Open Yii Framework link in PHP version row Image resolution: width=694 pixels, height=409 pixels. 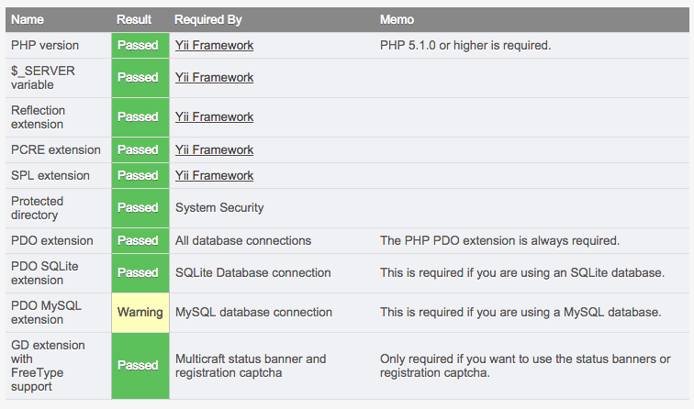tap(214, 45)
